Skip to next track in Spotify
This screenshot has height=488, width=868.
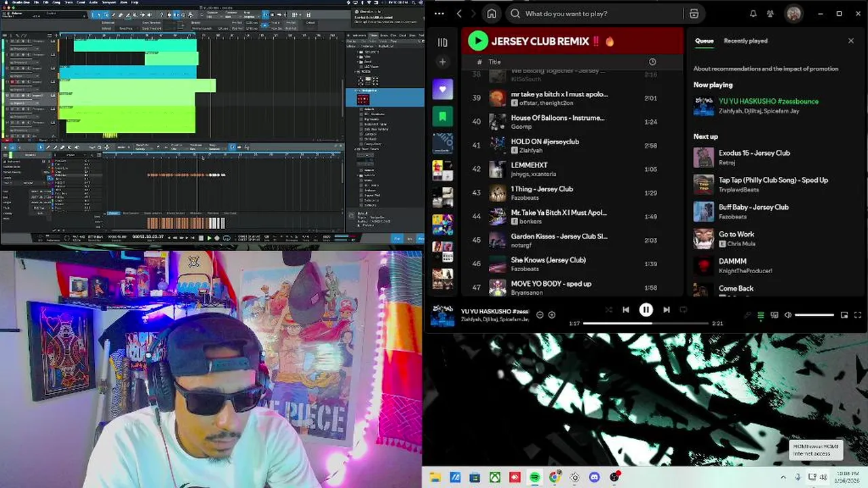pos(667,310)
